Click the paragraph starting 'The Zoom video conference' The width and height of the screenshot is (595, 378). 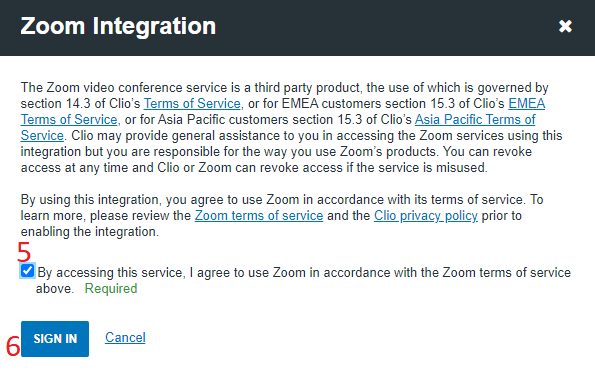(291, 128)
